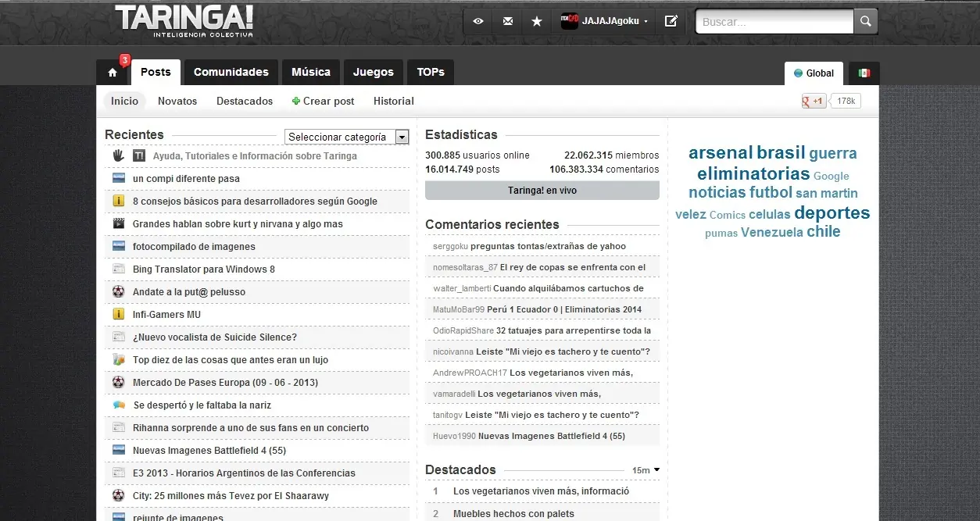Open the Seleccionar categoría dropdown

346,137
